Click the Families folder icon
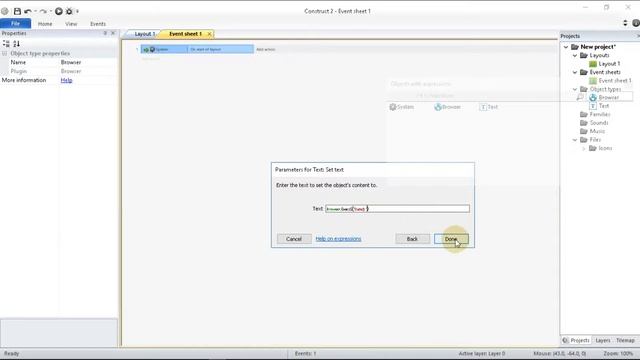This screenshot has width=640, height=360. point(584,115)
